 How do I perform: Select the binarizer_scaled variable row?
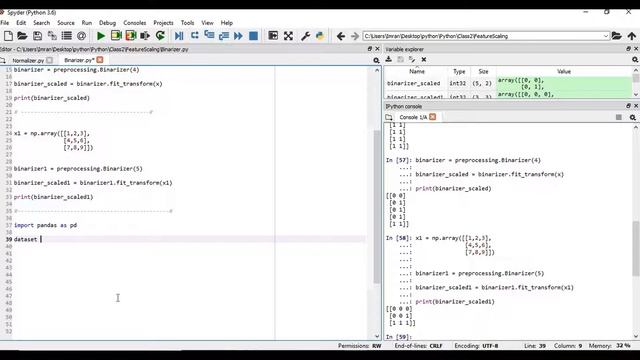[x=509, y=83]
